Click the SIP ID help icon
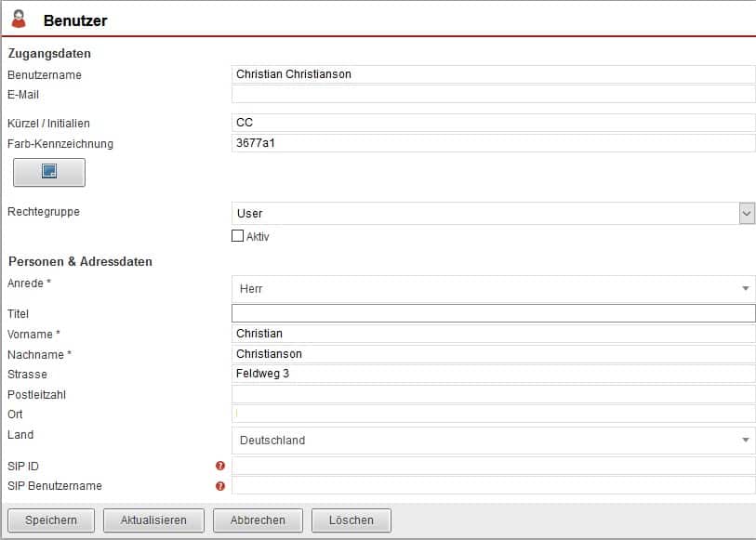The height and width of the screenshot is (540, 756). coord(220,466)
